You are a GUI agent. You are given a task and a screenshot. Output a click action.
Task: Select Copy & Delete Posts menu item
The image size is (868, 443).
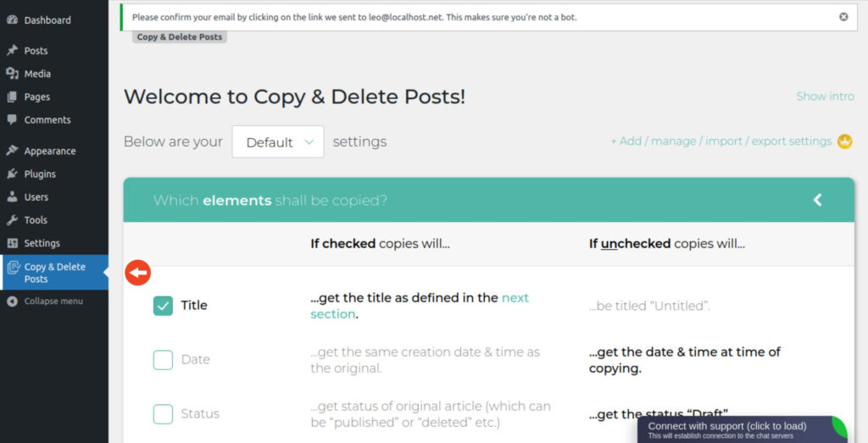coord(54,273)
